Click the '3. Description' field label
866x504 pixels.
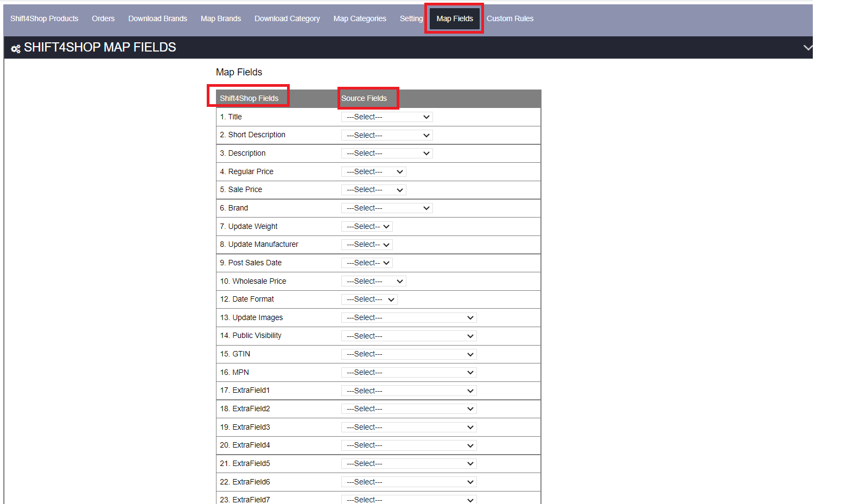click(243, 153)
